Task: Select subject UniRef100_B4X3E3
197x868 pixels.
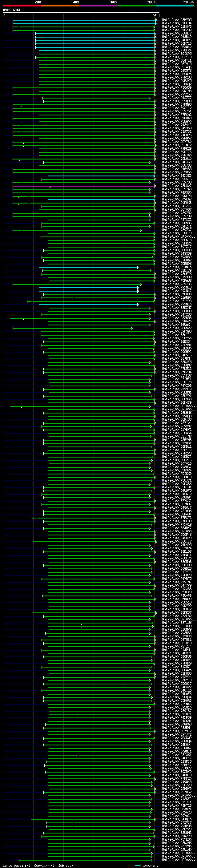Action: [177, 176]
